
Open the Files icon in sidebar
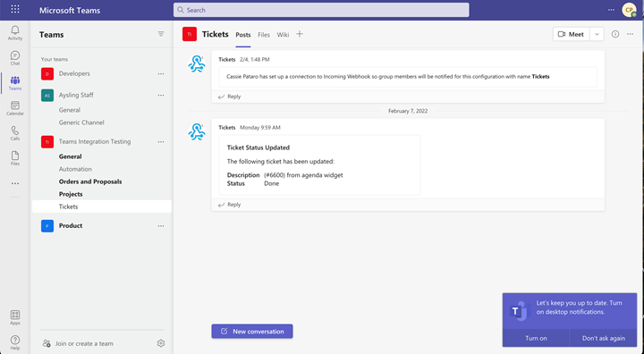coord(15,156)
